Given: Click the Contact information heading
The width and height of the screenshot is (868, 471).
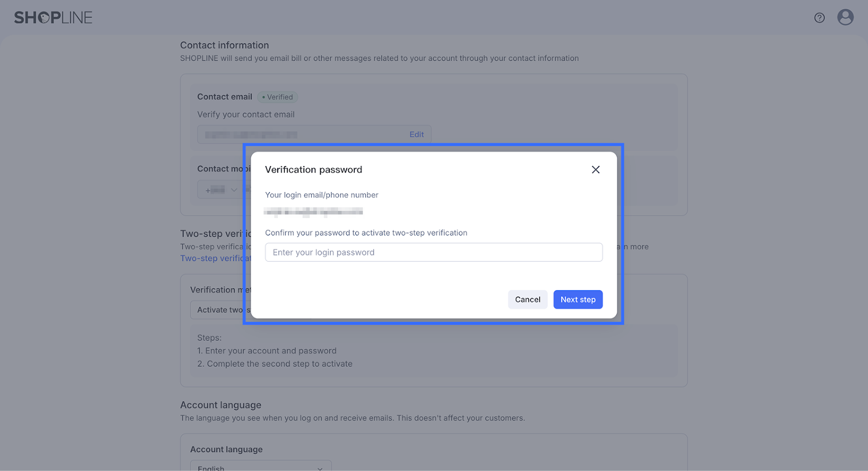Looking at the screenshot, I should tap(225, 45).
